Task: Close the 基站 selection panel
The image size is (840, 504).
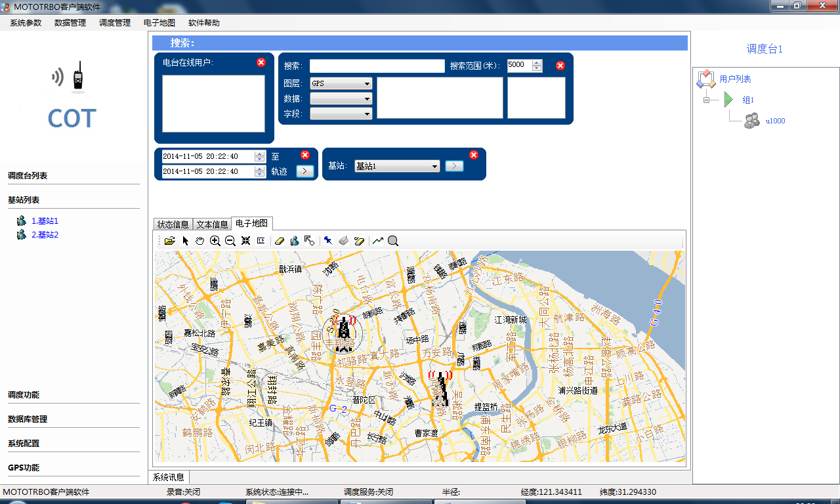Action: tap(474, 155)
